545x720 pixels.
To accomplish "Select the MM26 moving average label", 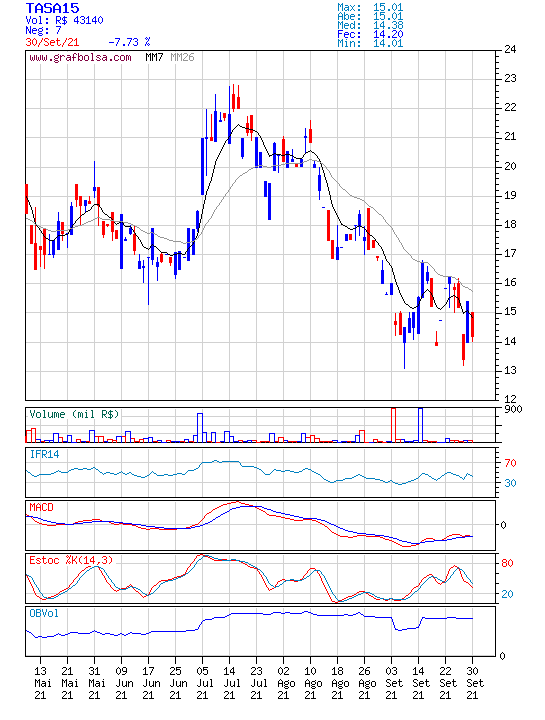I will [x=182, y=57].
